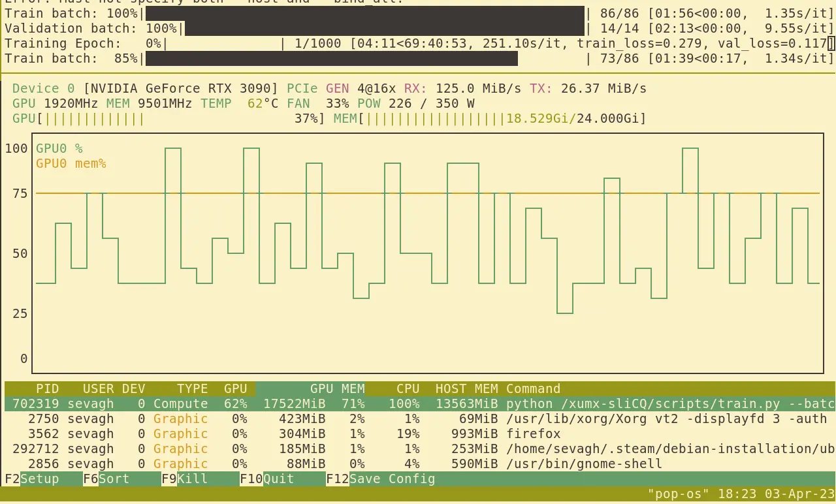Viewport: 836px width, 504px height.
Task: Select the firefox process row
Action: pyautogui.click(x=418, y=434)
